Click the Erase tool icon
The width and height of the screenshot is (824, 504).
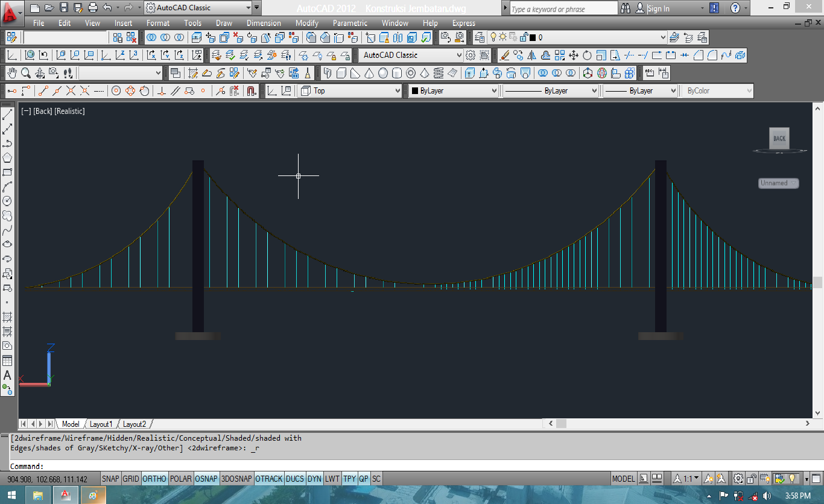point(504,55)
